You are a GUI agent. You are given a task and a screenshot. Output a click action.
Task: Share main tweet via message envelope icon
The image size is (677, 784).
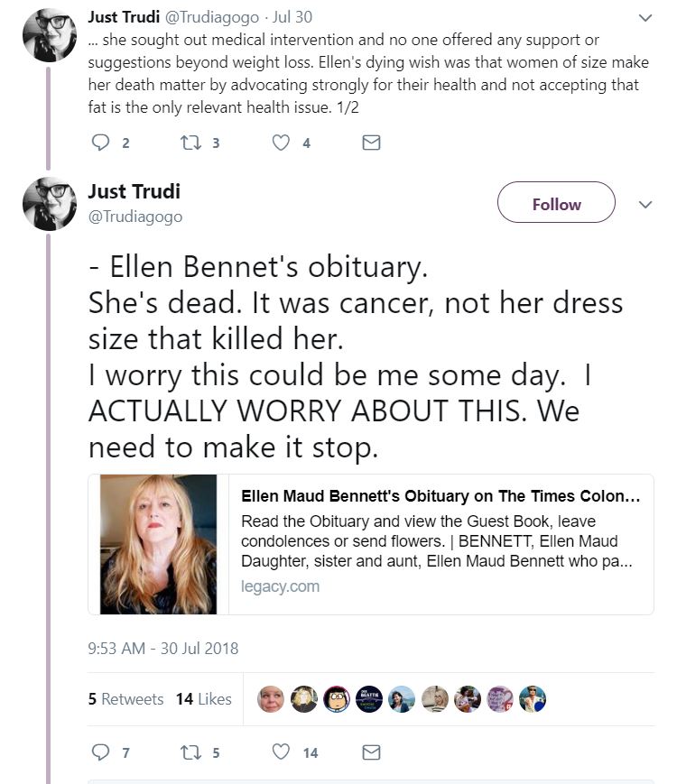coord(371,752)
